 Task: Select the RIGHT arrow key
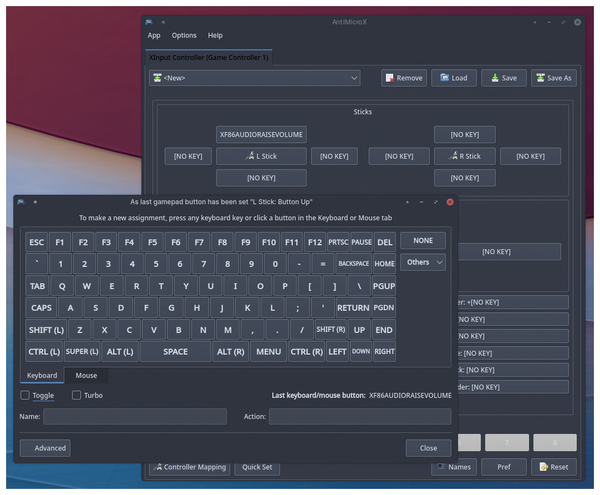384,352
